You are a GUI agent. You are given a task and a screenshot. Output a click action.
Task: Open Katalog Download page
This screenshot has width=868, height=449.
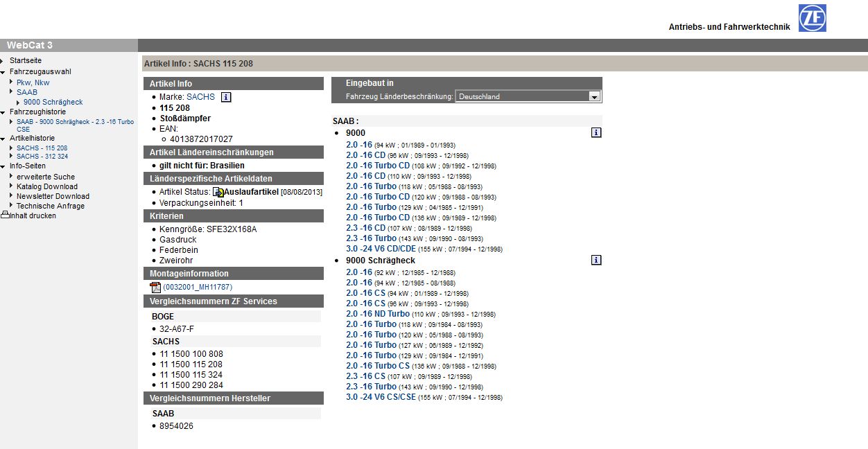coord(47,186)
